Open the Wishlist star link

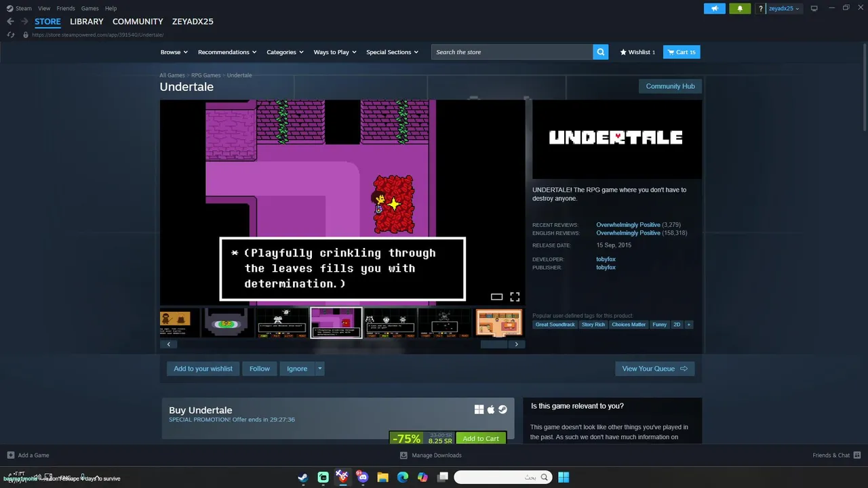pos(637,52)
